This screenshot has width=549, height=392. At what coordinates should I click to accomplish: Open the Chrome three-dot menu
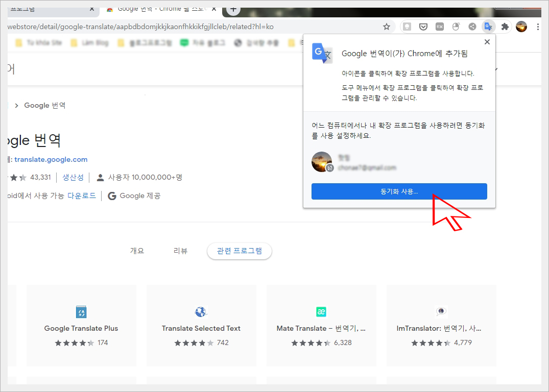coord(538,27)
